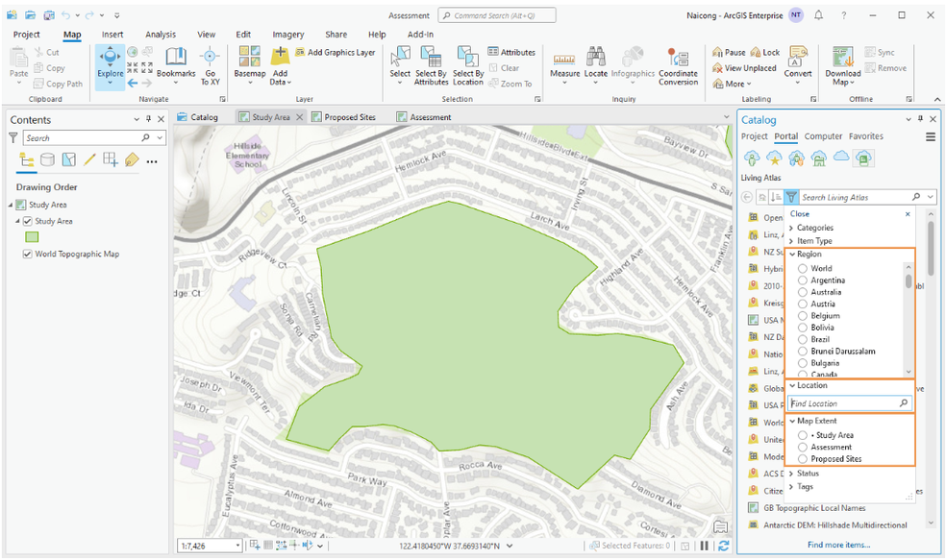946x560 pixels.
Task: Open the Go To XY tool
Action: (210, 66)
